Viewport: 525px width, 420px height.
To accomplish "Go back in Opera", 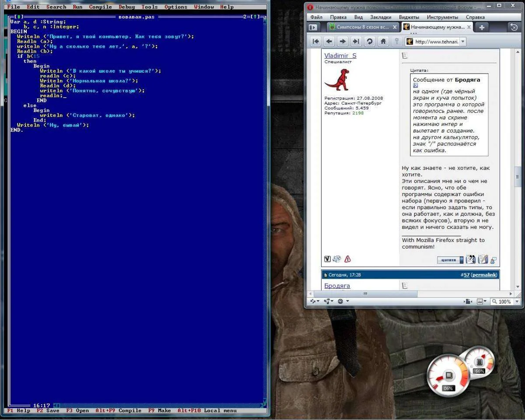I will [x=329, y=42].
